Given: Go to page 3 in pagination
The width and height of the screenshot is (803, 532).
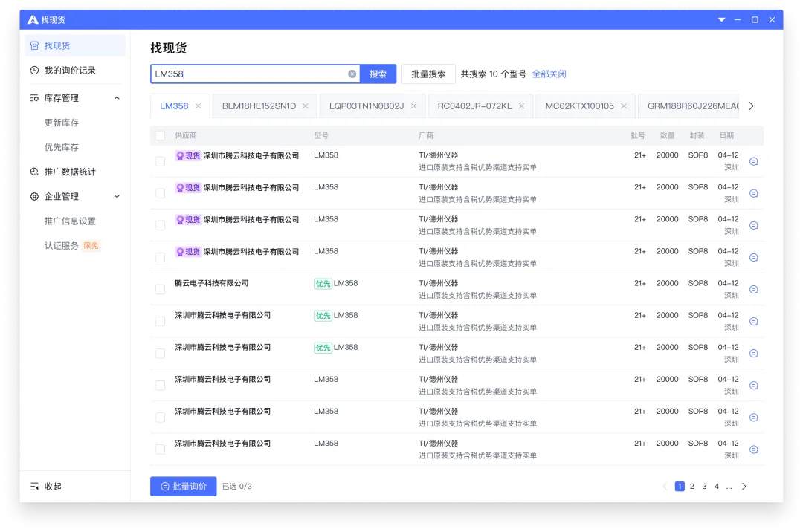Looking at the screenshot, I should [x=703, y=486].
